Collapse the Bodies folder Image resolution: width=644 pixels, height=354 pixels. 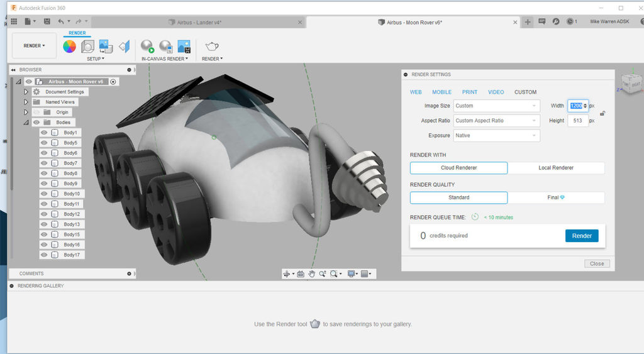tap(26, 123)
